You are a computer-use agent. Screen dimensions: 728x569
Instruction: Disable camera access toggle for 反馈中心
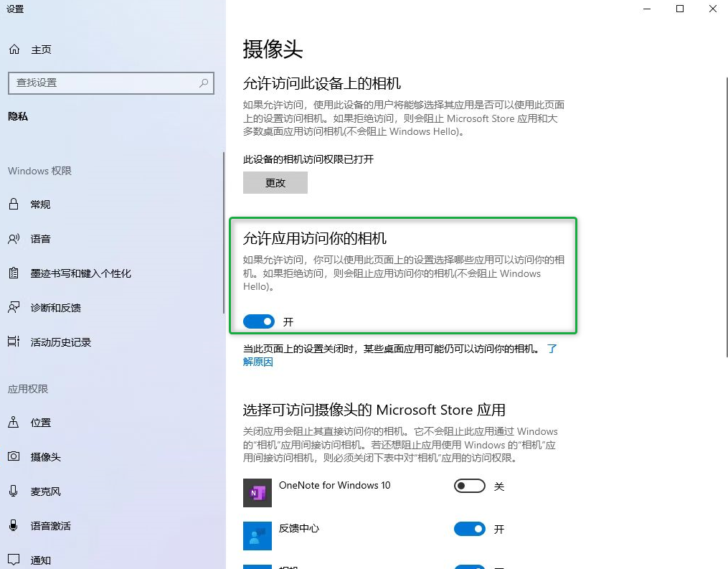point(469,529)
